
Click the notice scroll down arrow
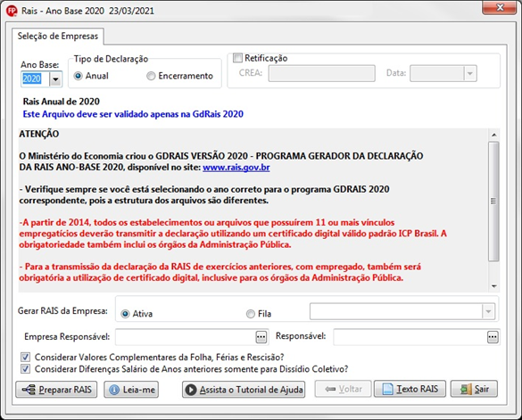[494, 286]
